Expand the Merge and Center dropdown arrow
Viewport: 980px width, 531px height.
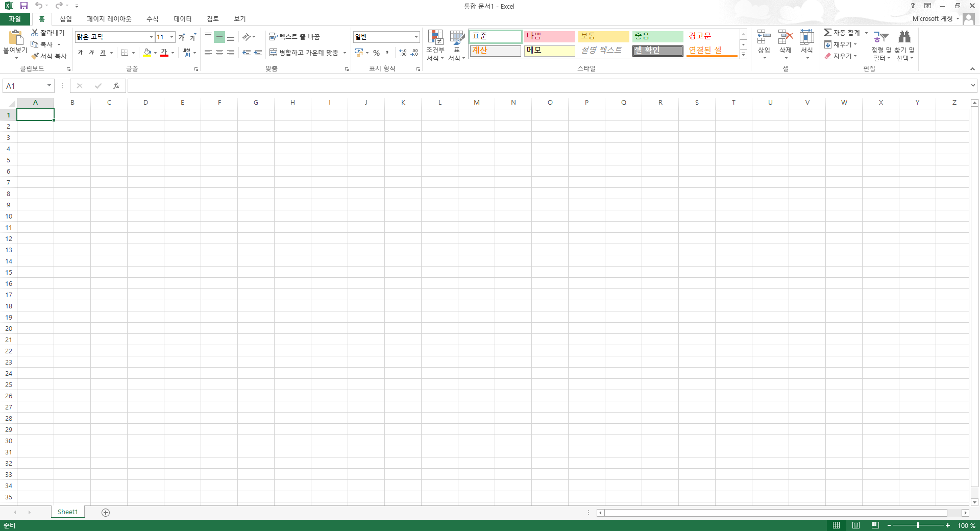345,53
